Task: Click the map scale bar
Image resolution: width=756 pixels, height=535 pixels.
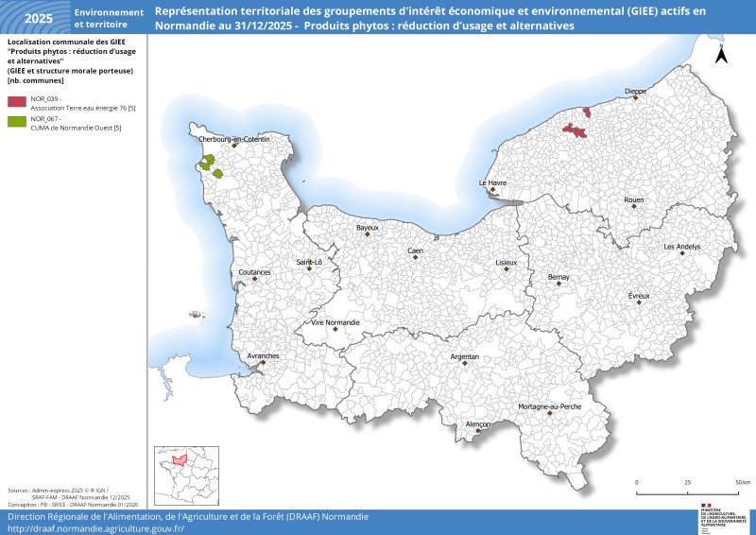Action: (x=687, y=489)
